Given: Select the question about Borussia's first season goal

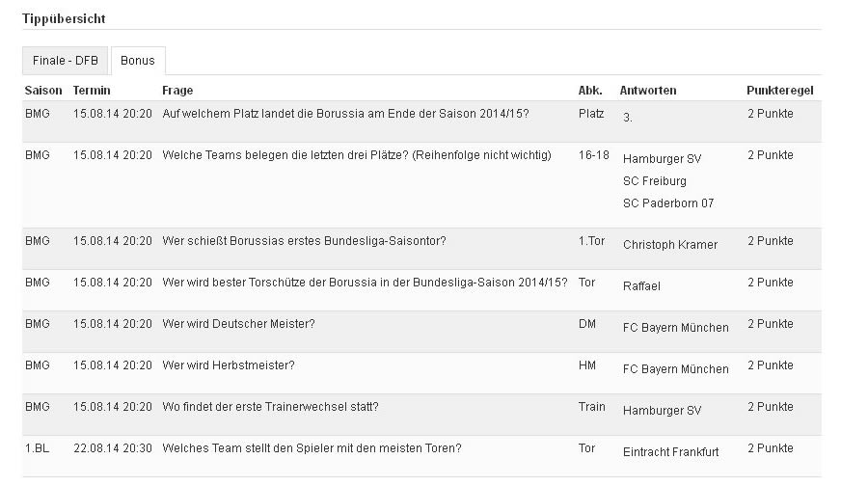Looking at the screenshot, I should (x=304, y=241).
